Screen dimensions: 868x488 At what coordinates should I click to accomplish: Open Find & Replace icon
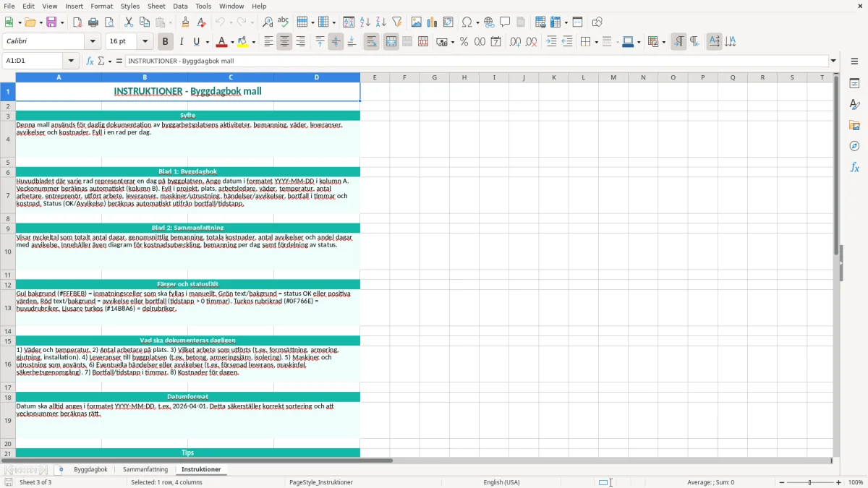[x=268, y=22]
